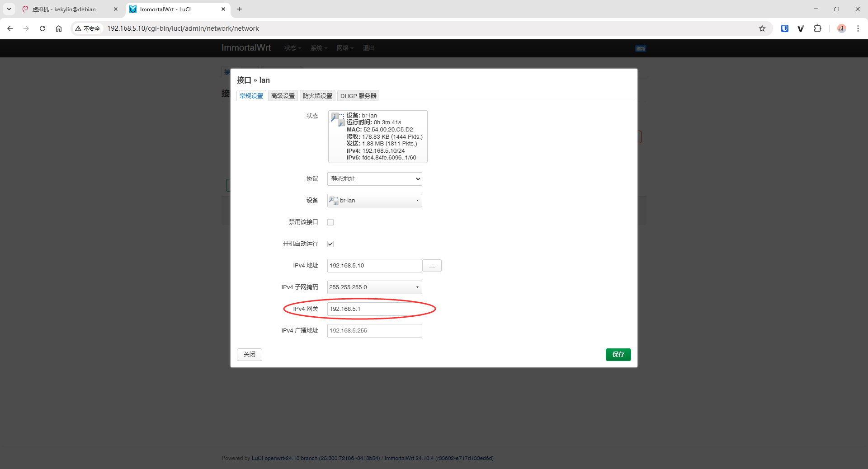The image size is (868, 469).
Task: Close the dialog with 关闭
Action: (249, 355)
